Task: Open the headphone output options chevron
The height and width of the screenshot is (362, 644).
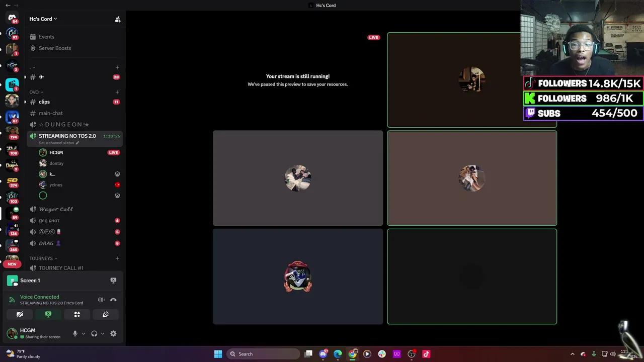Action: 103,333
